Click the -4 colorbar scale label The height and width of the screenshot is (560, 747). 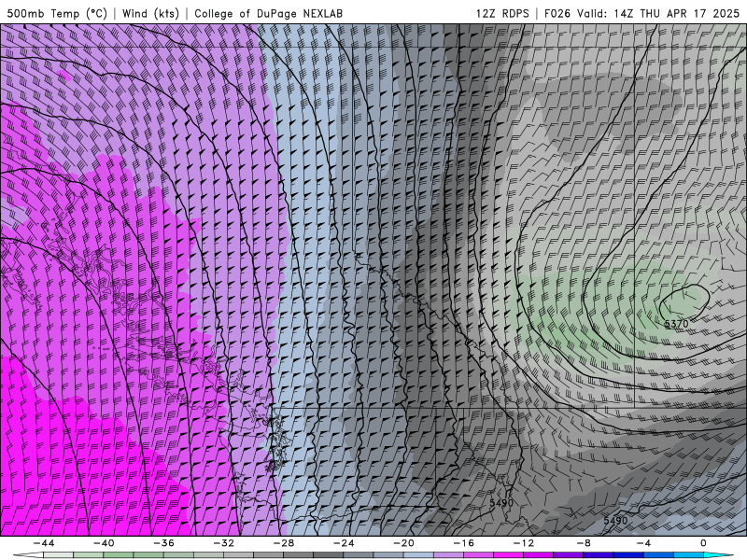coord(644,543)
